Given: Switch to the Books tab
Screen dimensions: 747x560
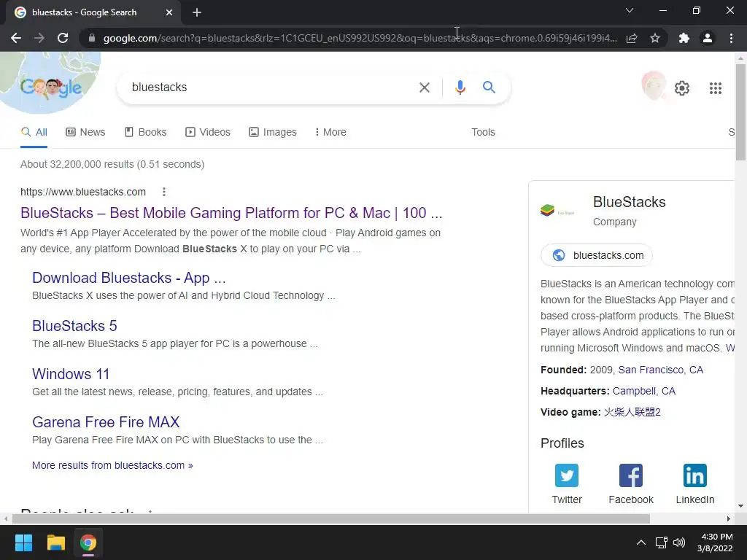Looking at the screenshot, I should click(145, 133).
